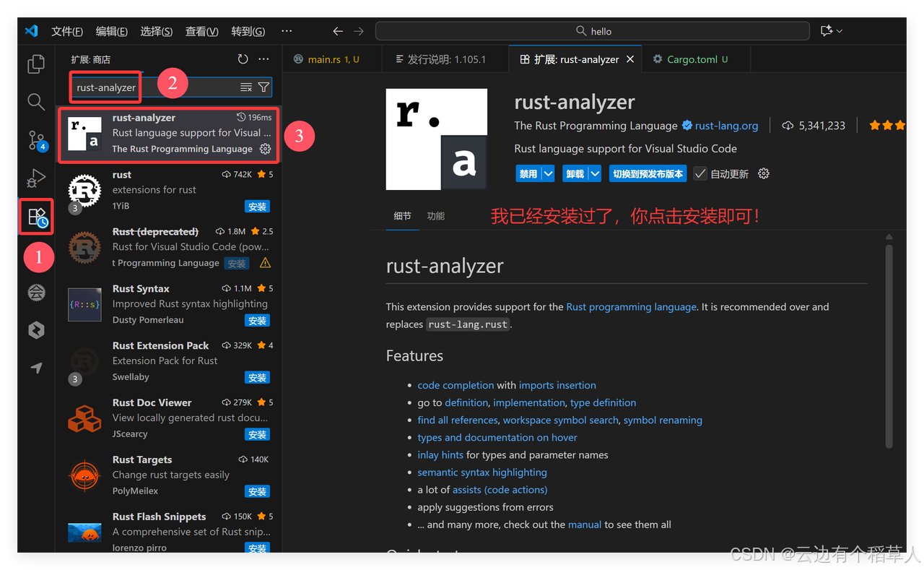Open the extensions filter menu
This screenshot has height=570, width=924.
263,87
